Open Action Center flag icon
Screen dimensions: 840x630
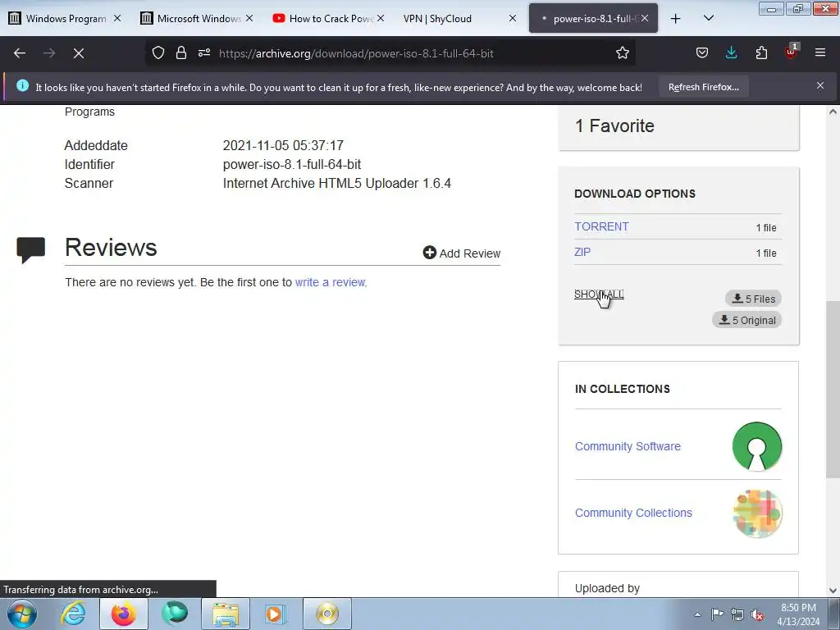tap(717, 614)
